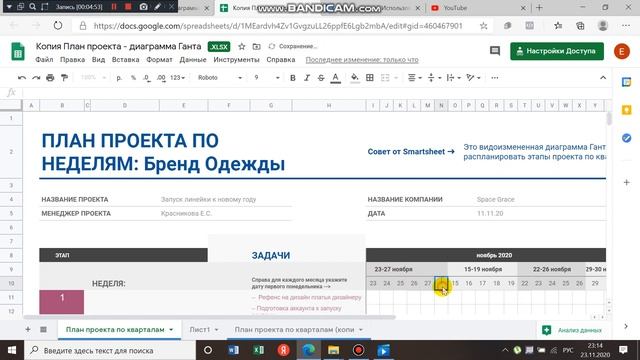Open vertical align dropdown

(434, 78)
